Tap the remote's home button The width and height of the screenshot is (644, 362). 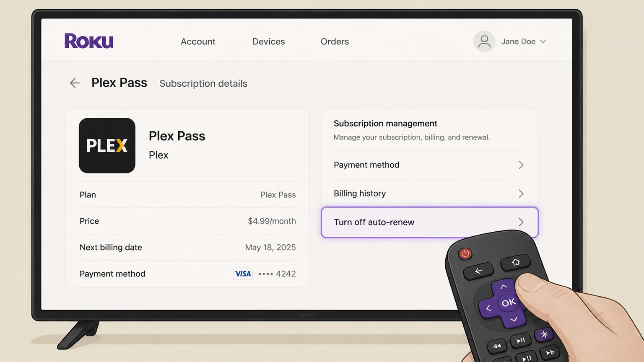click(x=516, y=262)
